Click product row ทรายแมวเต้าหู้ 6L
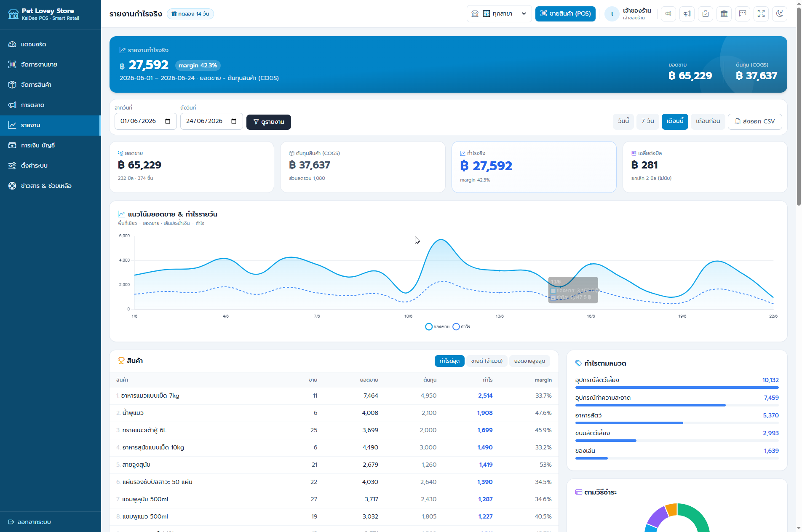 tap(334, 430)
